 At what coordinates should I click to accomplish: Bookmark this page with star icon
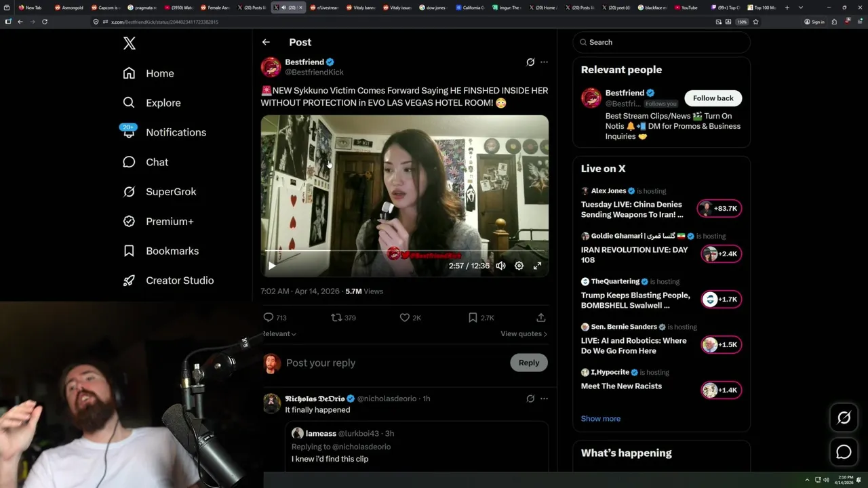point(755,22)
